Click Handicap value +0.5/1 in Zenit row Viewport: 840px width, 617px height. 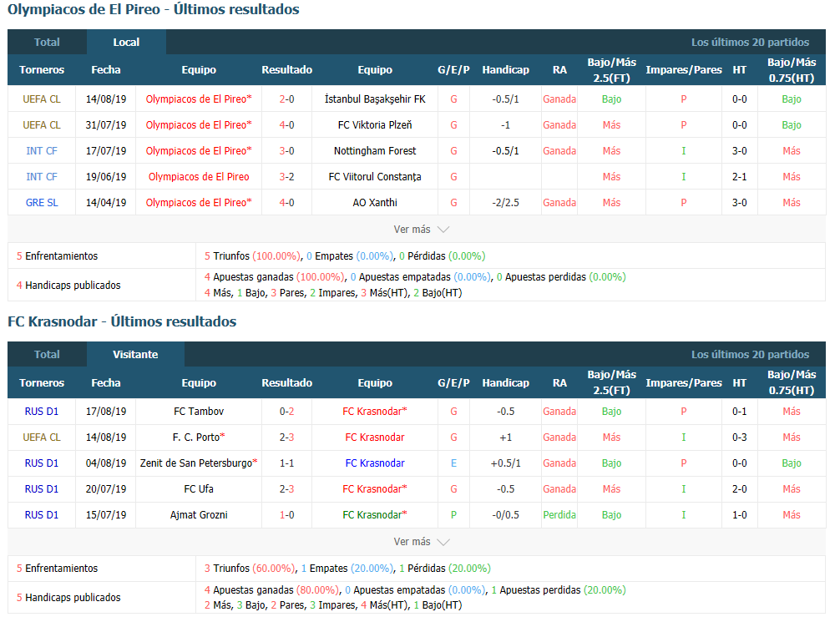[x=506, y=463]
